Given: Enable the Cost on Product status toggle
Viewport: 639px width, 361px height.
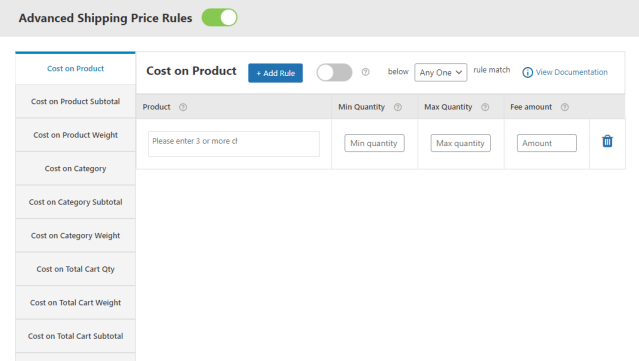Looking at the screenshot, I should pyautogui.click(x=335, y=73).
